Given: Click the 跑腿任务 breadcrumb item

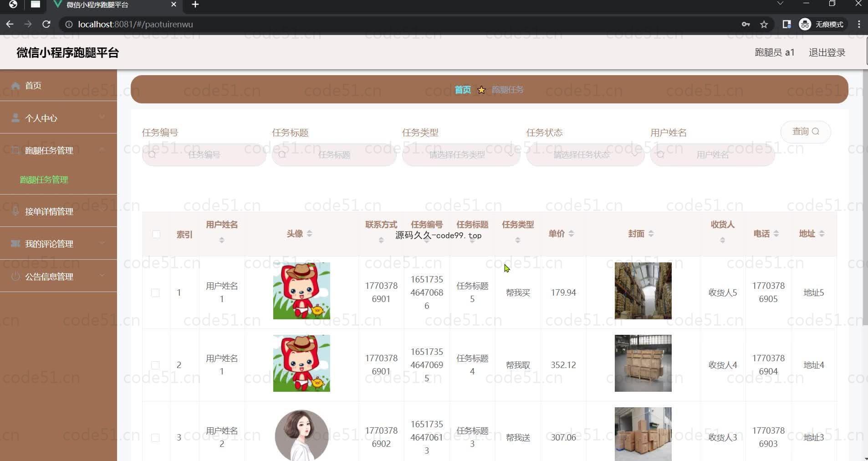Looking at the screenshot, I should pyautogui.click(x=507, y=90).
